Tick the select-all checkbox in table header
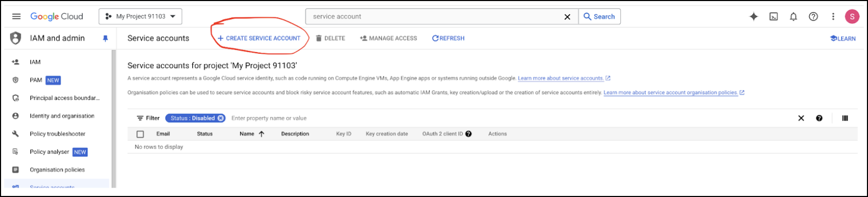The height and width of the screenshot is (197, 868). (140, 134)
